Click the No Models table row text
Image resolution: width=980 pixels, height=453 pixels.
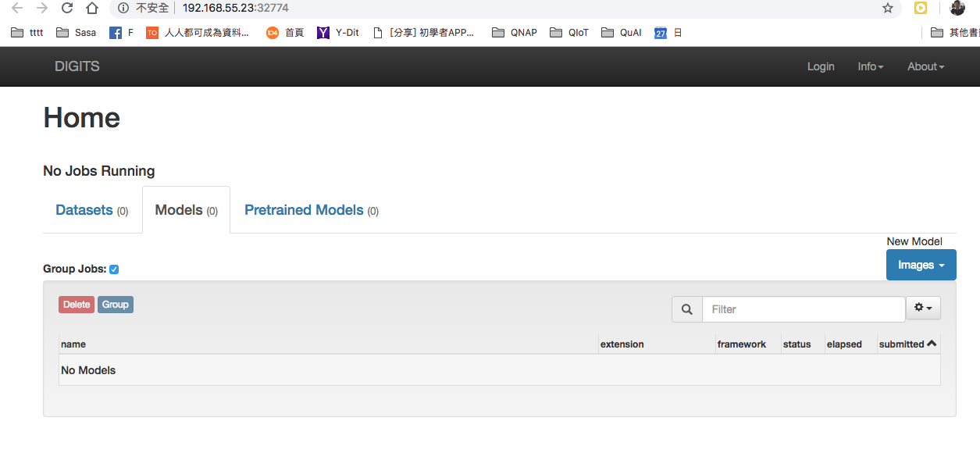coord(88,370)
